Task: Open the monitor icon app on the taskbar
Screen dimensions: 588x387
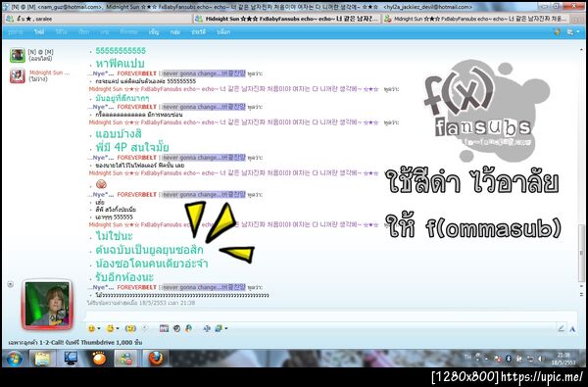Action: click(71, 359)
